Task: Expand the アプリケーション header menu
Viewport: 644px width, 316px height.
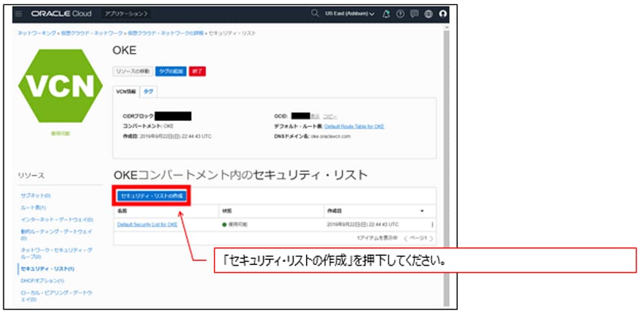Action: click(x=126, y=14)
